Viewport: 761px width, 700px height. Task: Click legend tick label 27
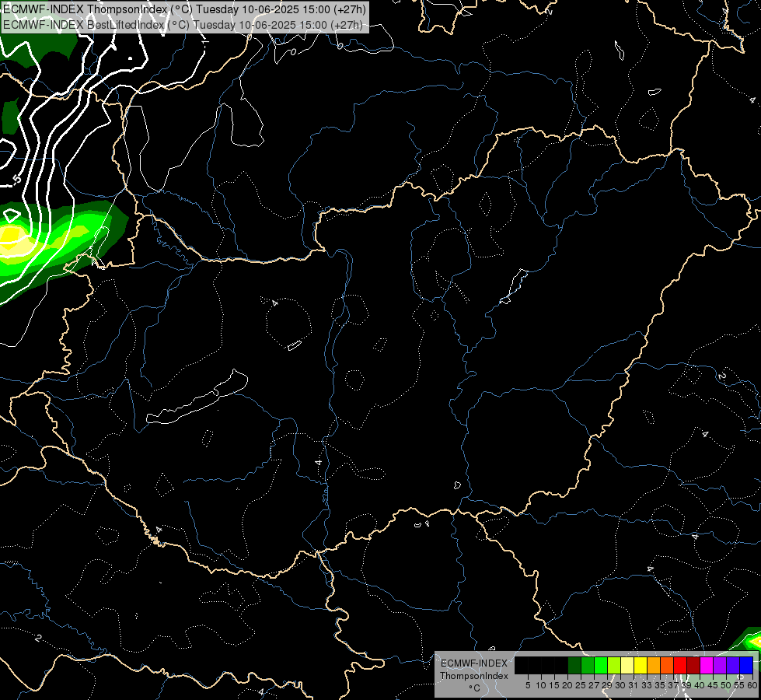(x=595, y=685)
